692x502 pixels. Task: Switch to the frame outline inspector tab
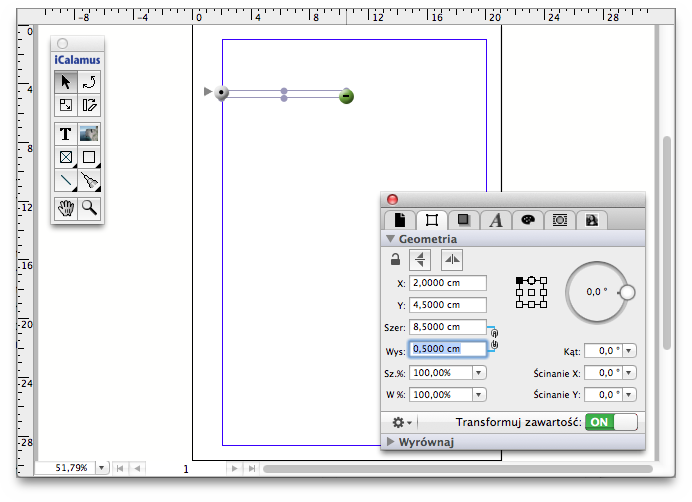point(560,220)
